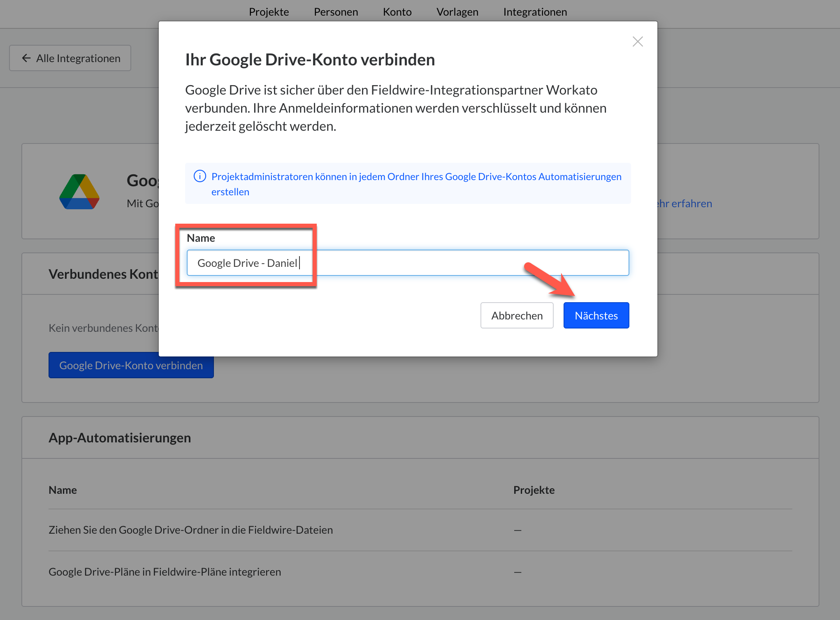The image size is (840, 620).
Task: Cancel with the Abbrechen button
Action: coord(517,315)
